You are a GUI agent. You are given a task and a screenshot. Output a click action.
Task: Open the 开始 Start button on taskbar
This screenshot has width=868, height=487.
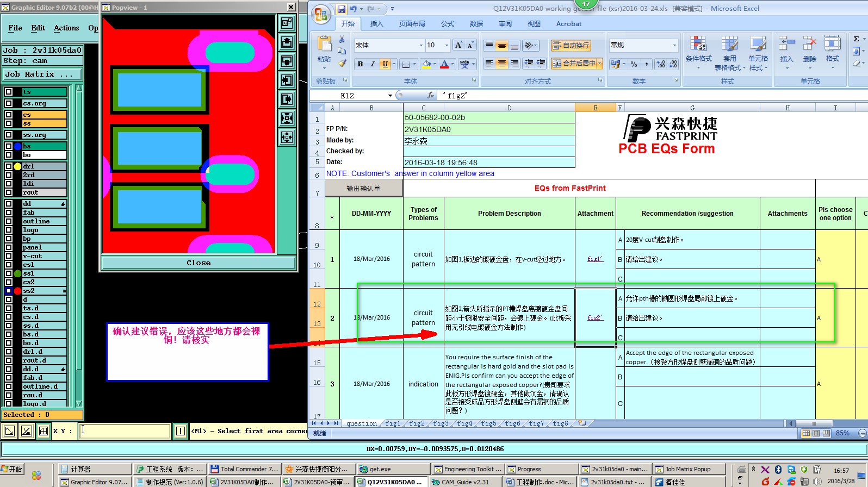click(12, 469)
